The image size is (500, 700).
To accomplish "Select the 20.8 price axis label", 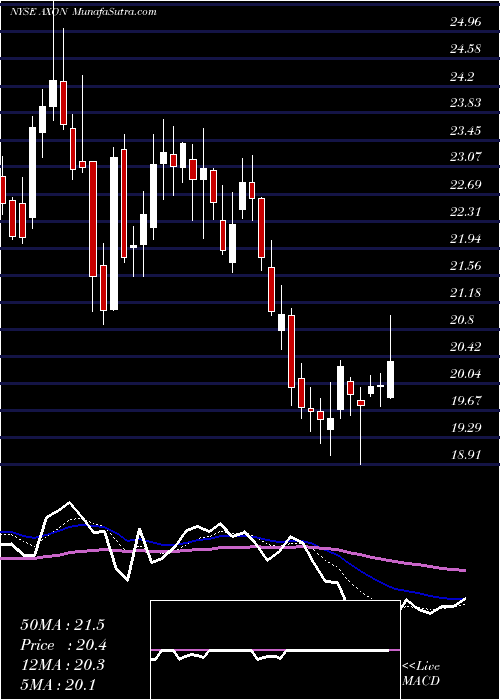I will click(462, 320).
